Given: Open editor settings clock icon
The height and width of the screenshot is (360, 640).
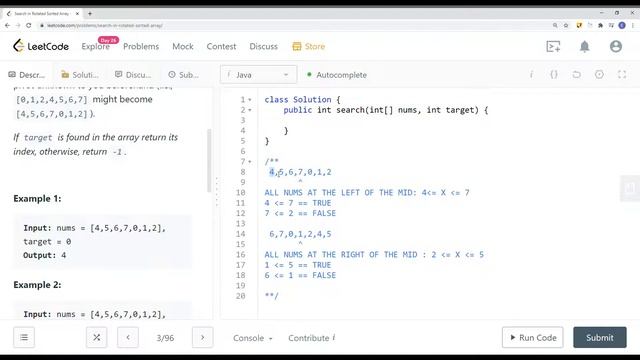Looking at the screenshot, I should [599, 75].
